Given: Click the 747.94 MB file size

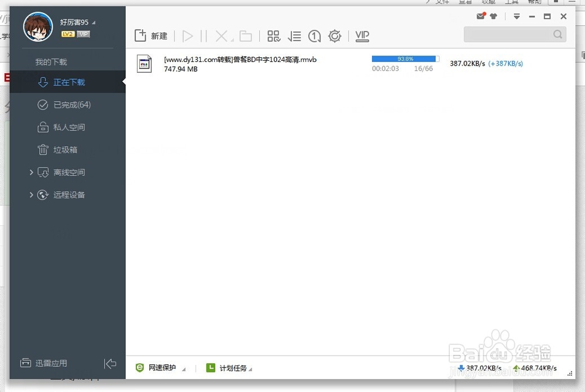Looking at the screenshot, I should [x=181, y=69].
